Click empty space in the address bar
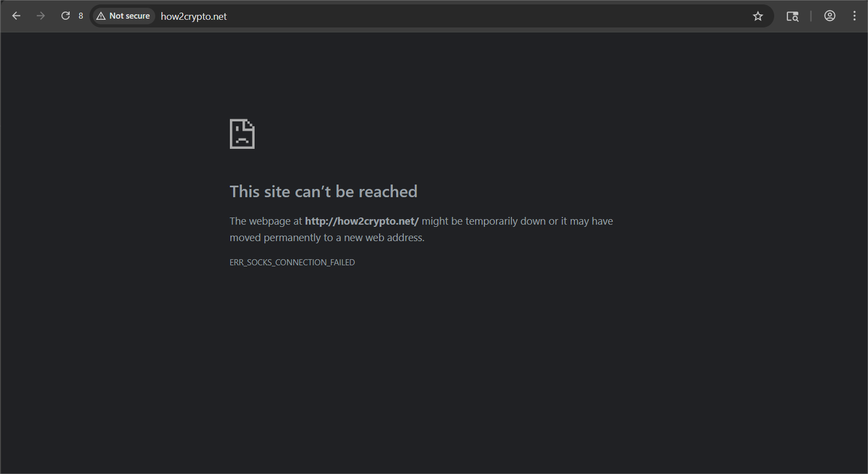The image size is (868, 474). [x=466, y=16]
